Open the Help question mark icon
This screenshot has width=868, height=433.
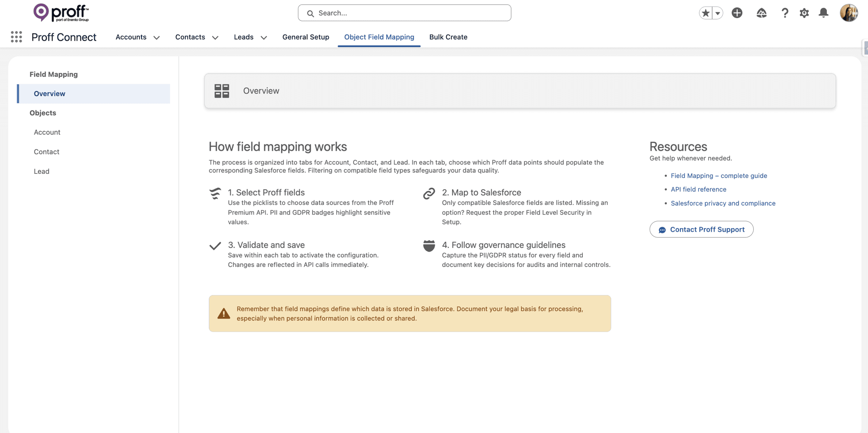[785, 13]
